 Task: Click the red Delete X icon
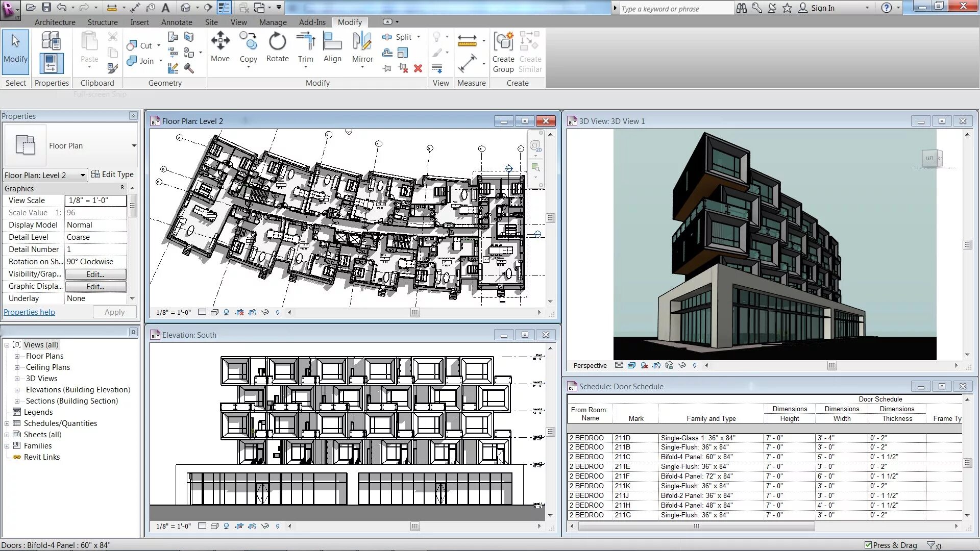(418, 68)
